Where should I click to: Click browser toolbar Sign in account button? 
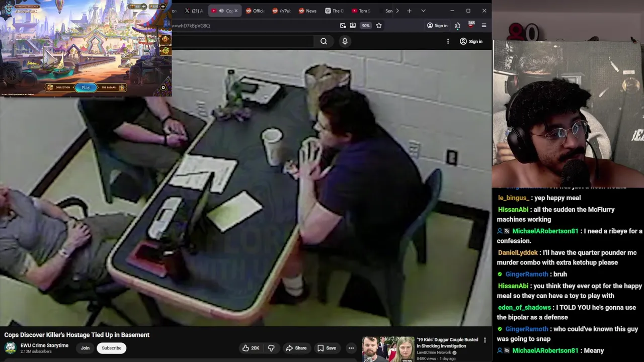[437, 26]
